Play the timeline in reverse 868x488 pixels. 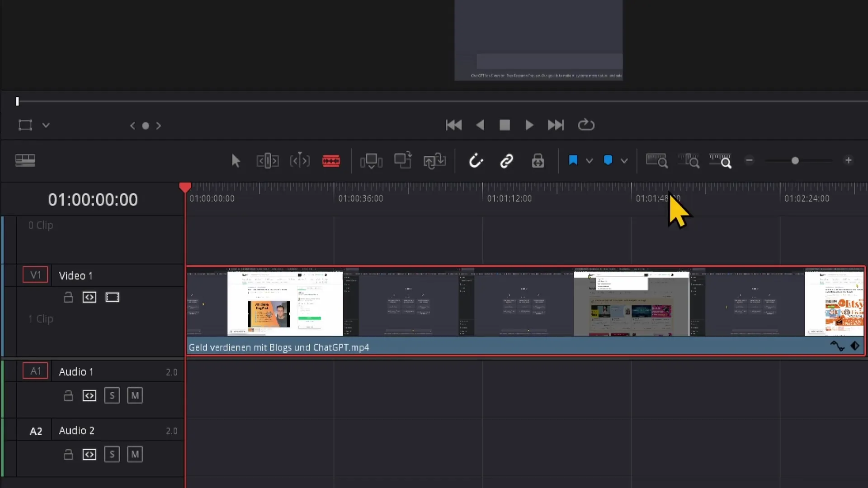tap(480, 125)
